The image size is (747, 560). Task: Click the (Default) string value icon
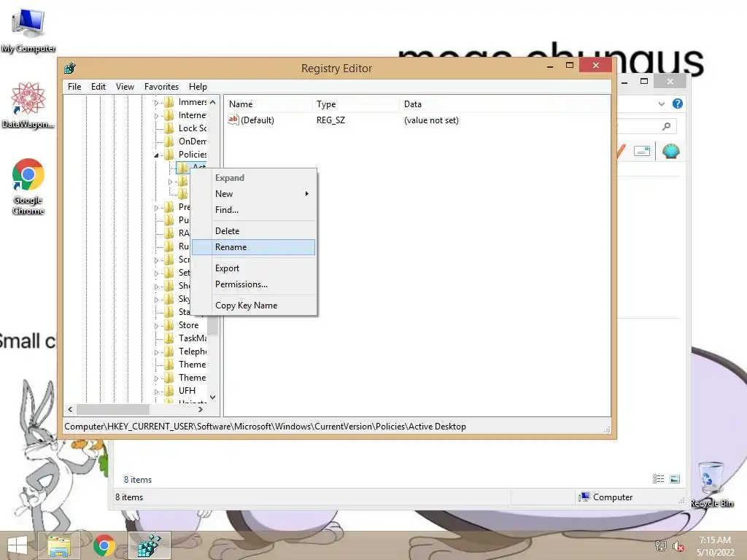click(x=233, y=120)
